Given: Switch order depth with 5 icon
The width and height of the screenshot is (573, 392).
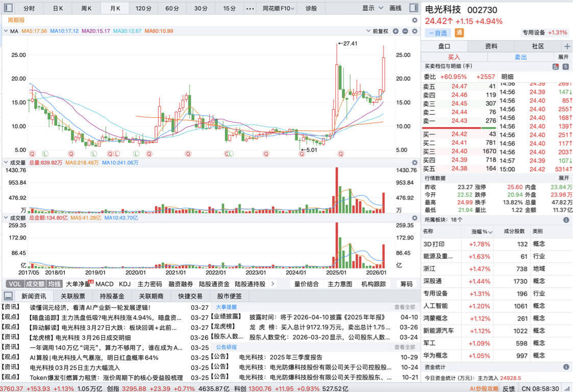Looking at the screenshot, I should [565, 66].
